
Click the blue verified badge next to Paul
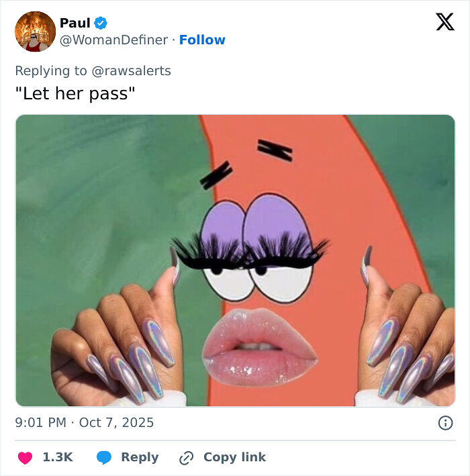[x=101, y=23]
